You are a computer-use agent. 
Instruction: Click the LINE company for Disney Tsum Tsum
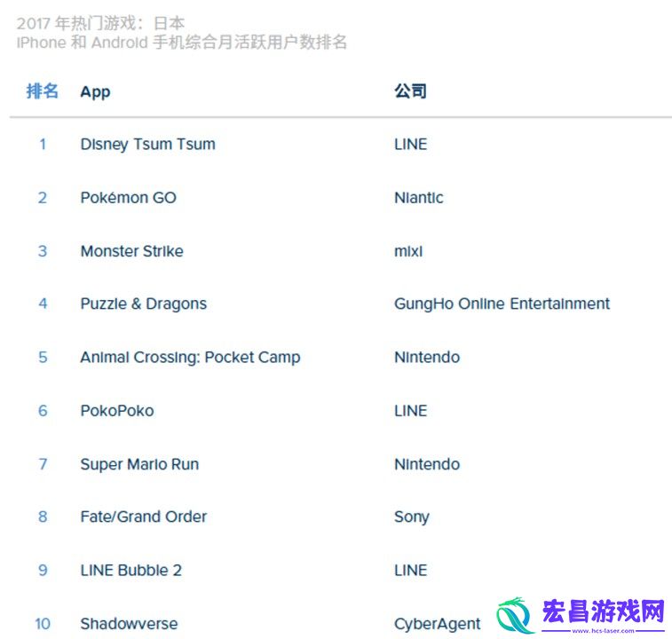411,145
